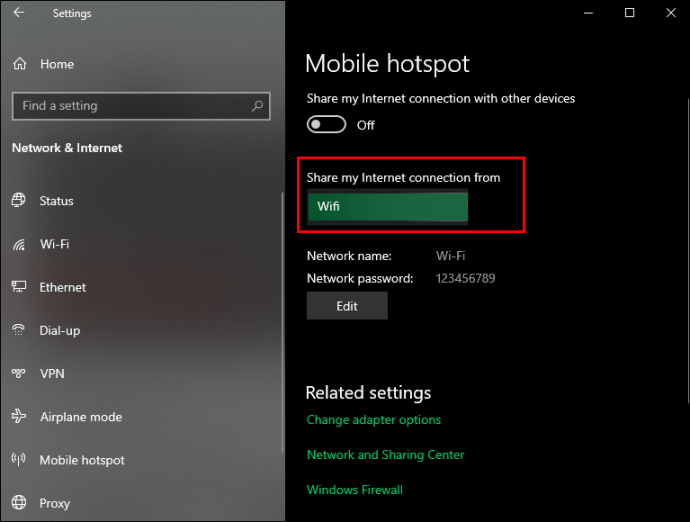This screenshot has height=522, width=690.
Task: Select Mobile hotspot in sidebar
Action: click(x=82, y=460)
